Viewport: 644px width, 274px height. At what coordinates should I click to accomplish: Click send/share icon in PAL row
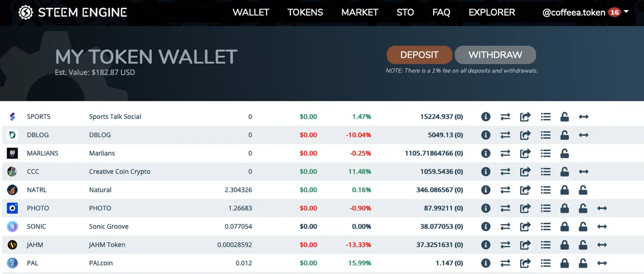pos(525,263)
